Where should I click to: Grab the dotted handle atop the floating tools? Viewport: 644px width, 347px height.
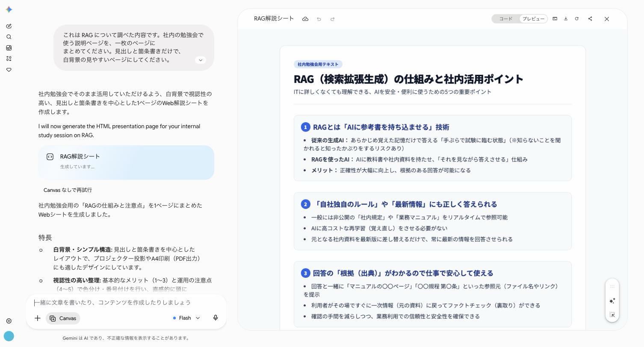(x=612, y=287)
